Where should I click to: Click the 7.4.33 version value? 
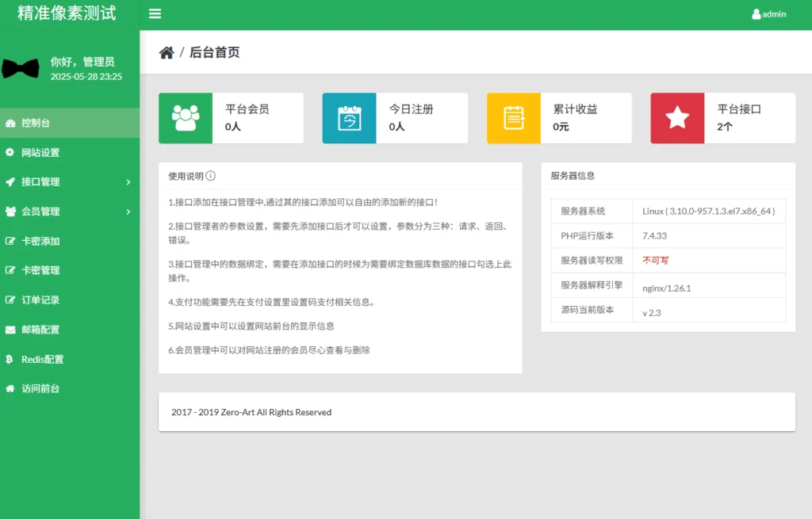(654, 236)
